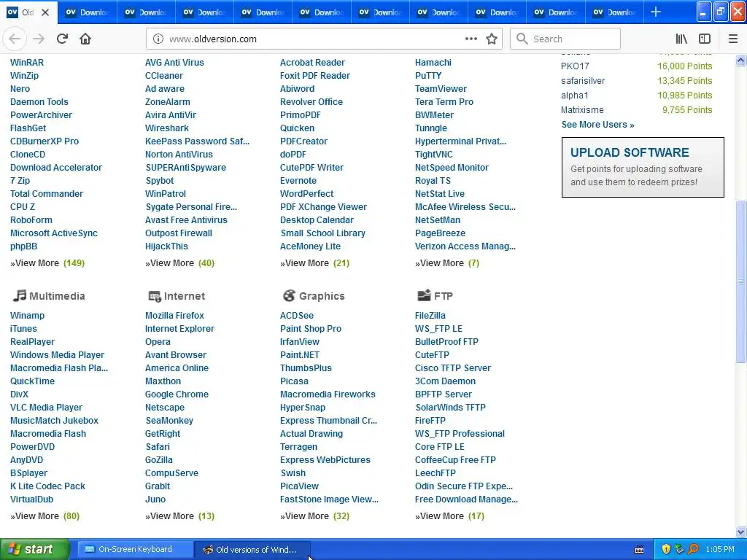
Task: Expand View More (7) list
Action: [x=447, y=262]
